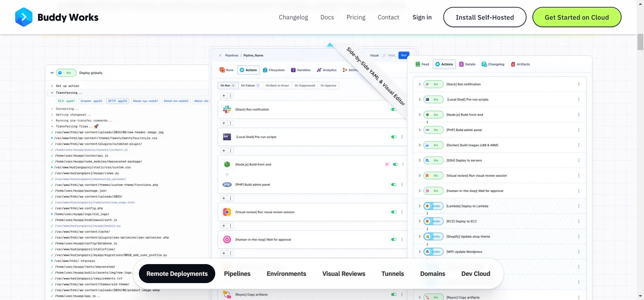Click the Slack icon in Run notification action
Viewport: 644px width, 300px height.
coord(227,109)
